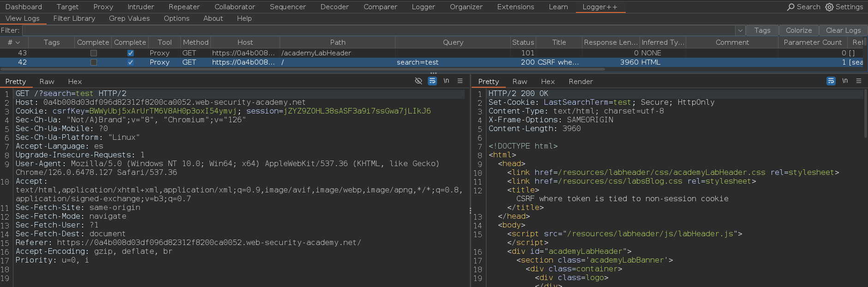Go to the Proxy tab
Screen dimensions: 868x287
tap(103, 7)
